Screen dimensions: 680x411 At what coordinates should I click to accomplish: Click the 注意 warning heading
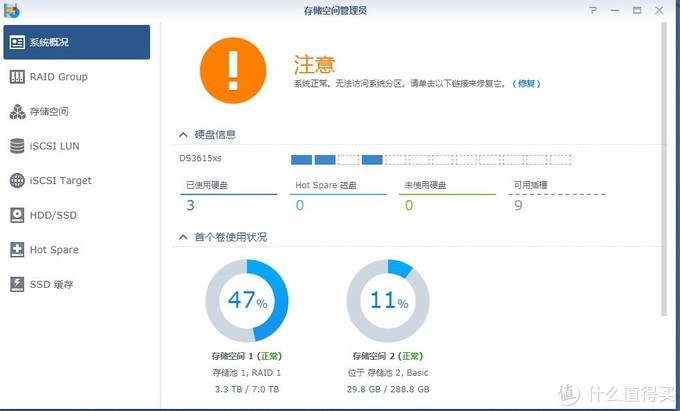click(314, 64)
